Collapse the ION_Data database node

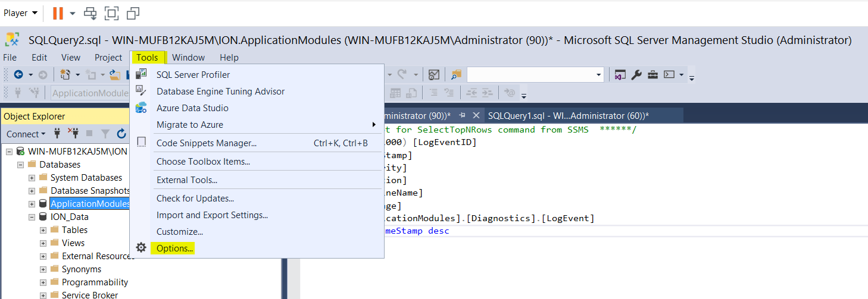(32, 217)
